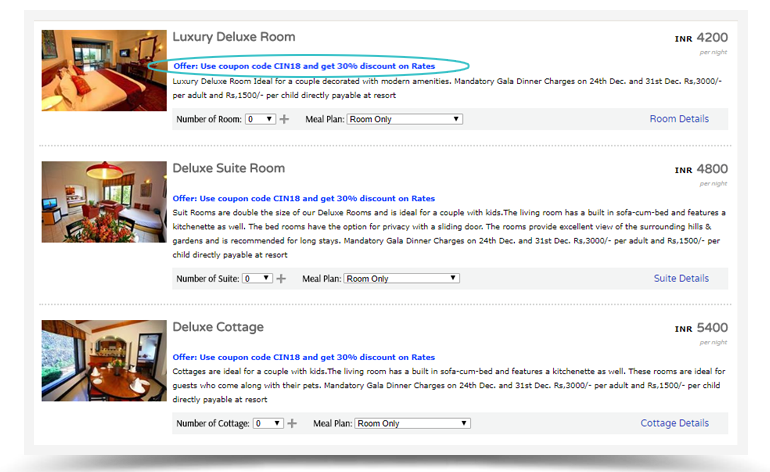Screen dimensions: 770x472
Task: Click the 'Number of Cottage:' label
Action: tap(213, 423)
